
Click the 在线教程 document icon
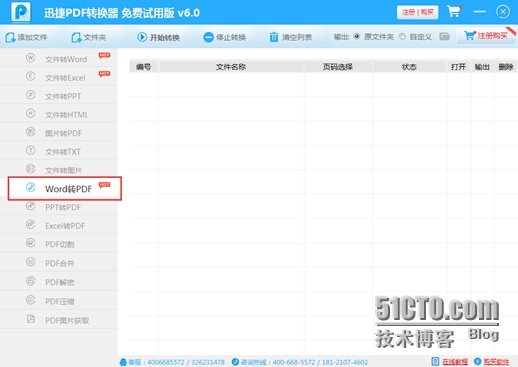435,361
